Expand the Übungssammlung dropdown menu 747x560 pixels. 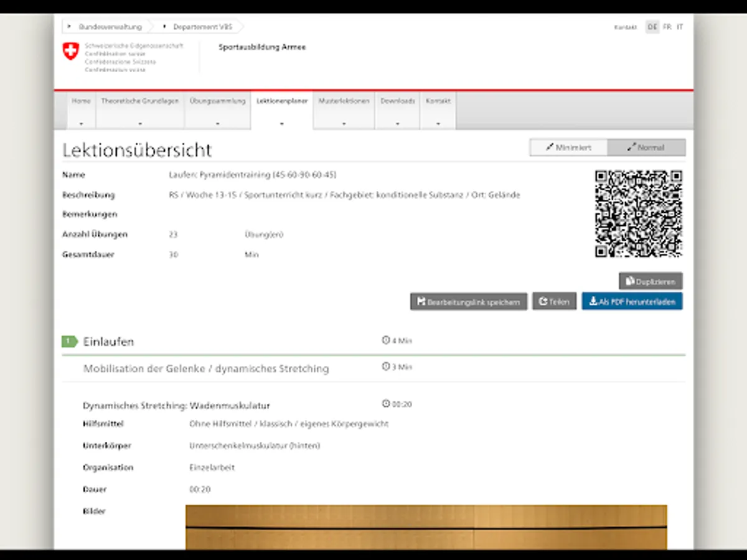(217, 110)
